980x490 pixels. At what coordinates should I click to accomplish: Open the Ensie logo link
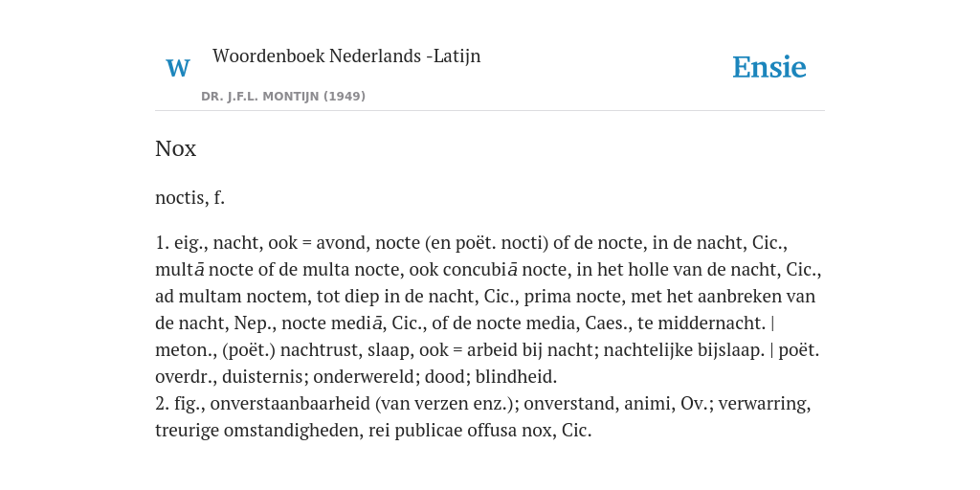pyautogui.click(x=769, y=67)
